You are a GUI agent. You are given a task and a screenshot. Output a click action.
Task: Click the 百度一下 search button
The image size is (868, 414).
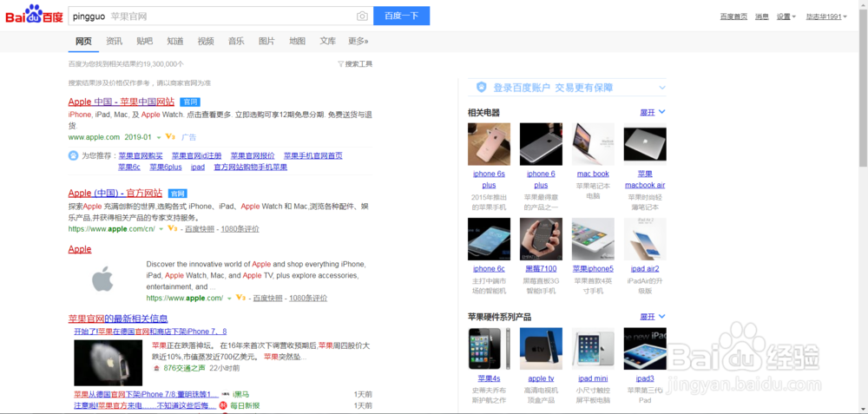pos(401,16)
